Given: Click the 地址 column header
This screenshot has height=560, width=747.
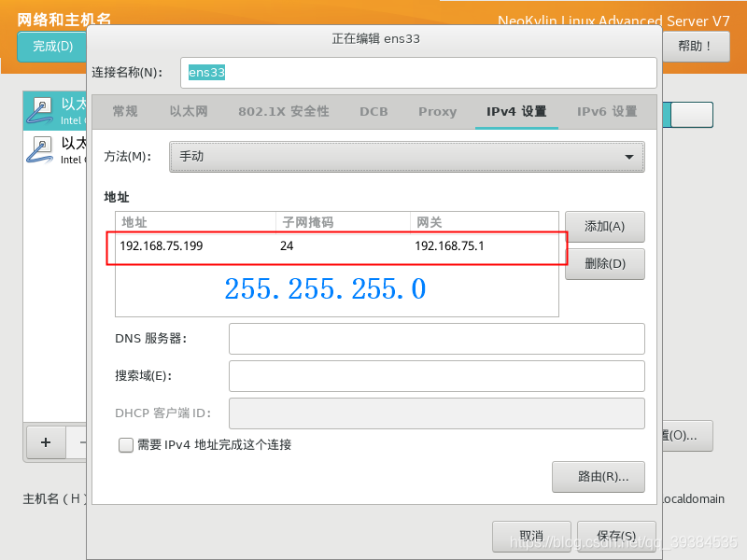Looking at the screenshot, I should 195,222.
